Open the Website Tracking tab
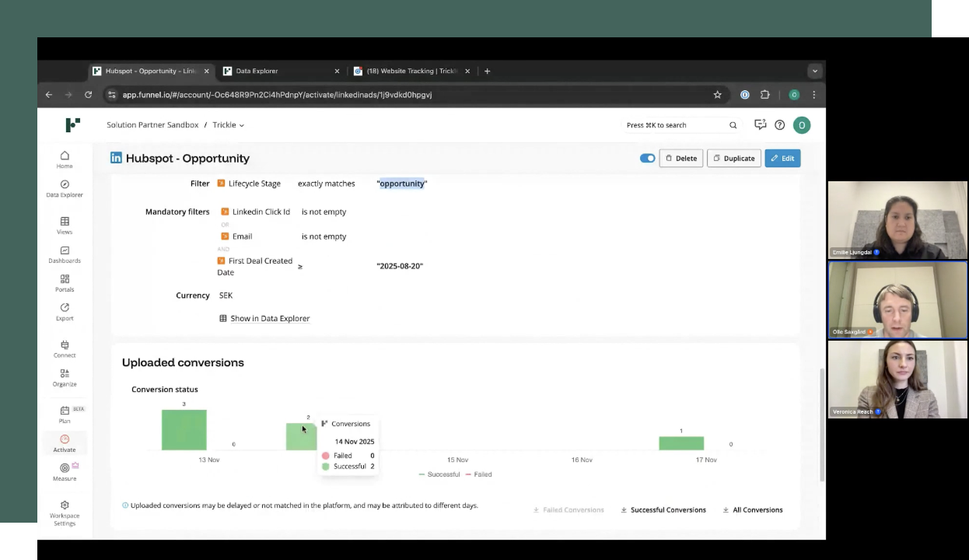Image resolution: width=969 pixels, height=560 pixels. (408, 71)
